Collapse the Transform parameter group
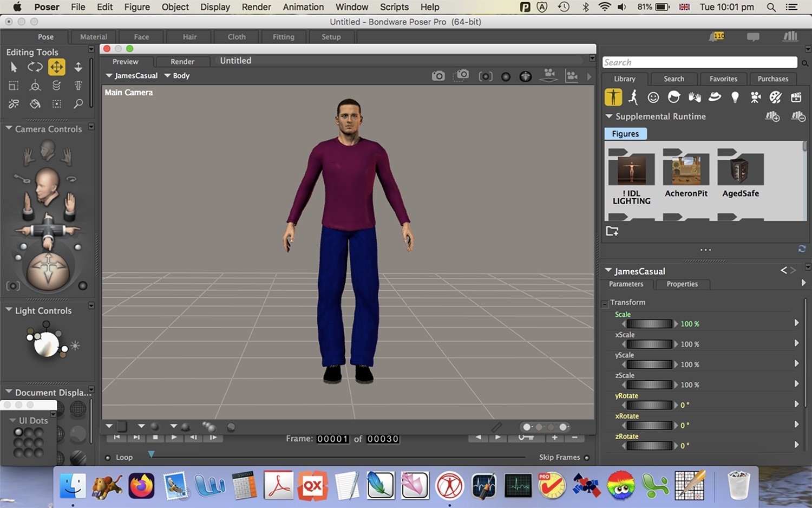812x508 pixels. pyautogui.click(x=605, y=304)
